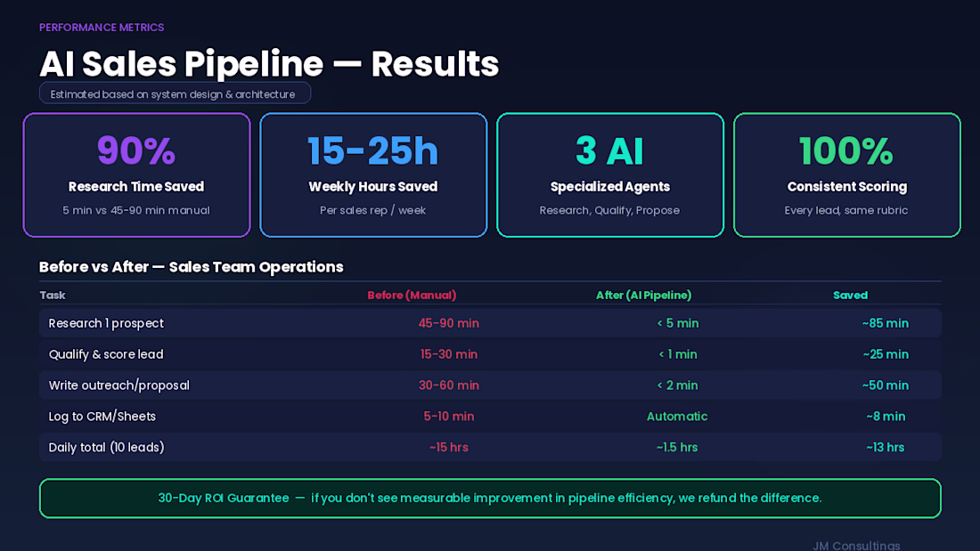
Task: Click the '< 5 min' cell
Action: (677, 323)
